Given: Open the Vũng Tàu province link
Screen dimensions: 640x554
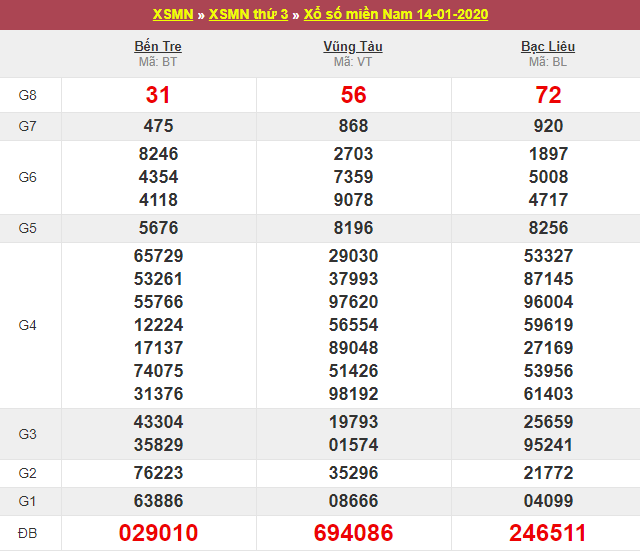Looking at the screenshot, I should (x=353, y=46).
